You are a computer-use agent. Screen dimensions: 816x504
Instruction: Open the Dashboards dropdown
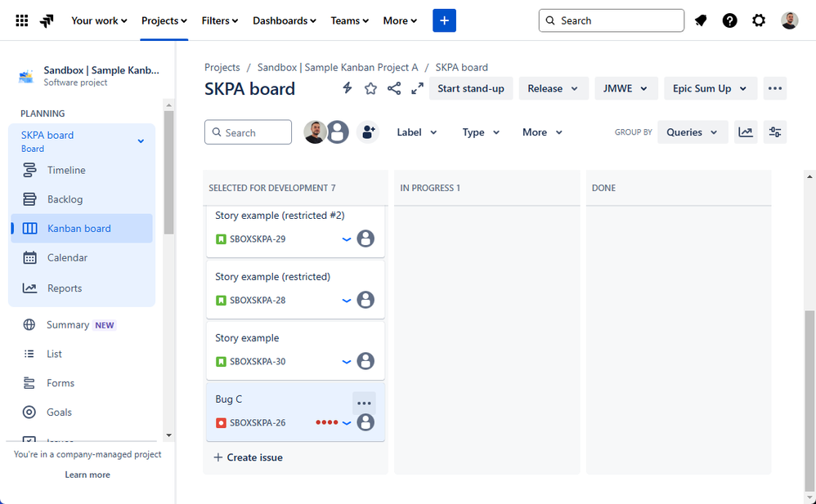click(285, 20)
